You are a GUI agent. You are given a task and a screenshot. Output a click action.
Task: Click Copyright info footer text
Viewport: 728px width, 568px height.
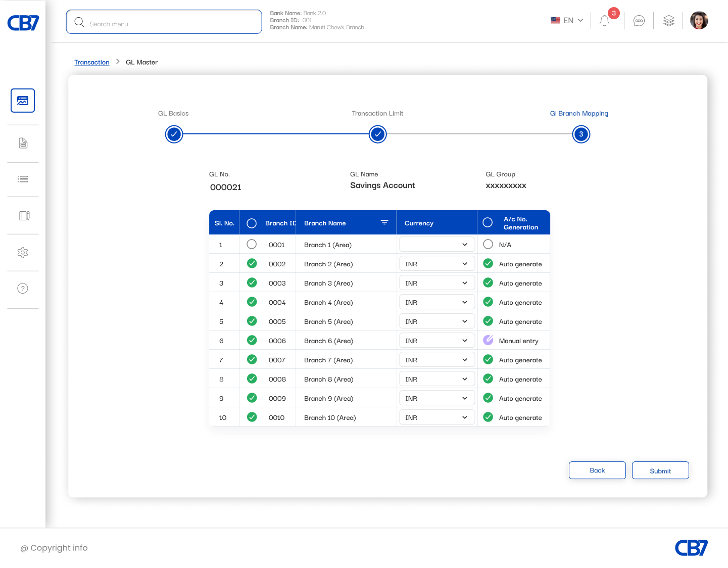click(x=54, y=548)
